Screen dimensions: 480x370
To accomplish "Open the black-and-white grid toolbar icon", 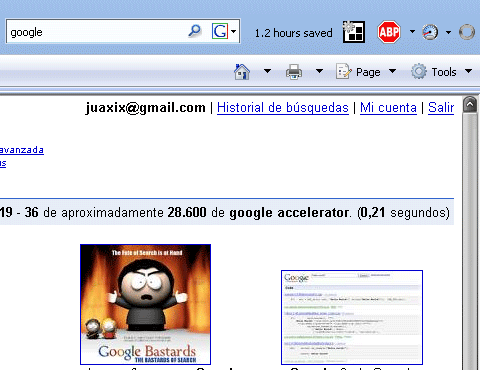I will pos(354,32).
